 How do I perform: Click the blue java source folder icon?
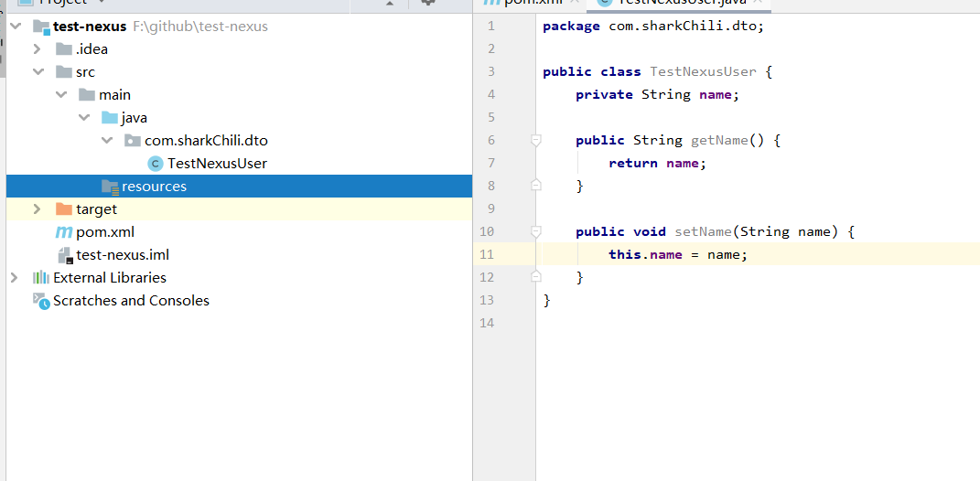click(x=110, y=118)
